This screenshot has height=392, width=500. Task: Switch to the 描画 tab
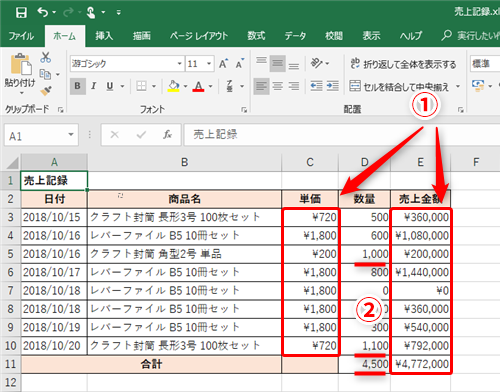(x=142, y=36)
